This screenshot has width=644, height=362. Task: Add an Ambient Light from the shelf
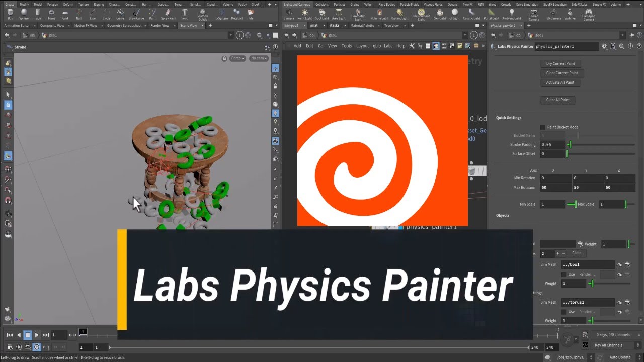512,14
